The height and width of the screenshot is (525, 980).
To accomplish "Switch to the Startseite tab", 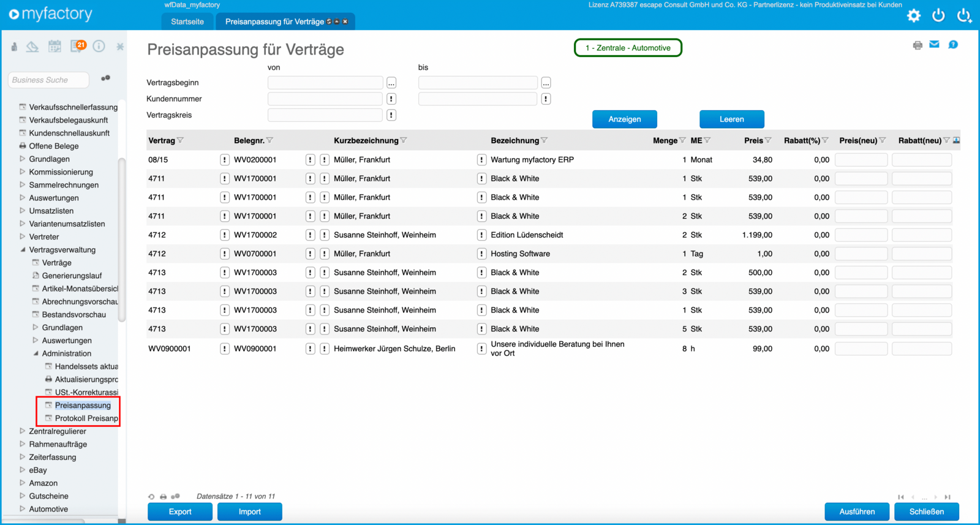I will [187, 21].
